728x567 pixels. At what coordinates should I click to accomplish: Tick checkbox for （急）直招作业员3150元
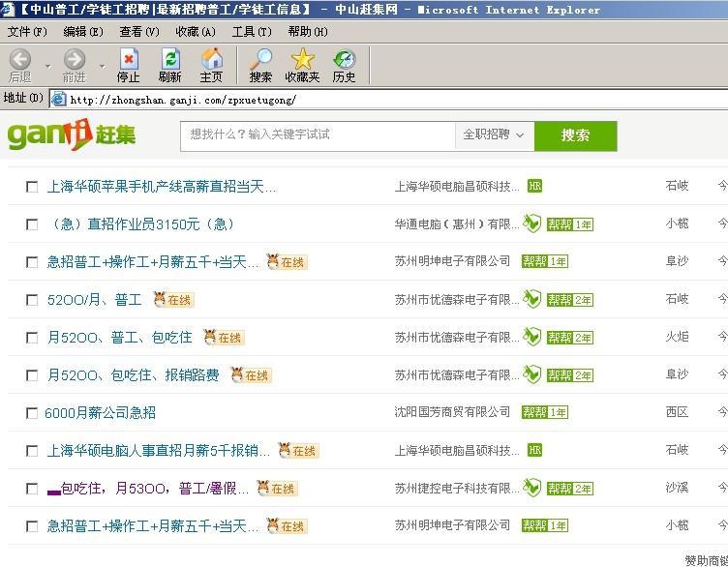pyautogui.click(x=32, y=224)
